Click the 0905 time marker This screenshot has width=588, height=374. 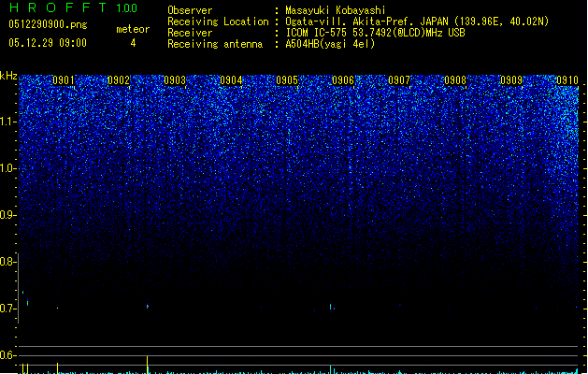pos(287,80)
